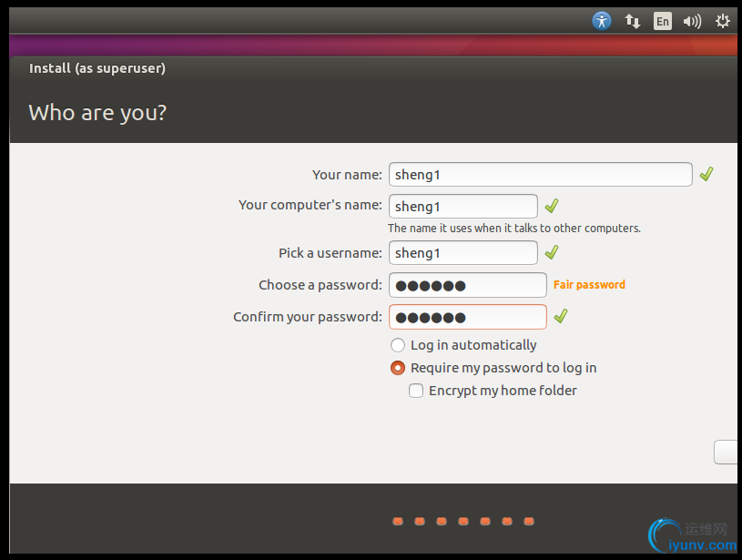Click the checkmark beside Confirm password
Image resolution: width=742 pixels, height=560 pixels.
[x=561, y=316]
